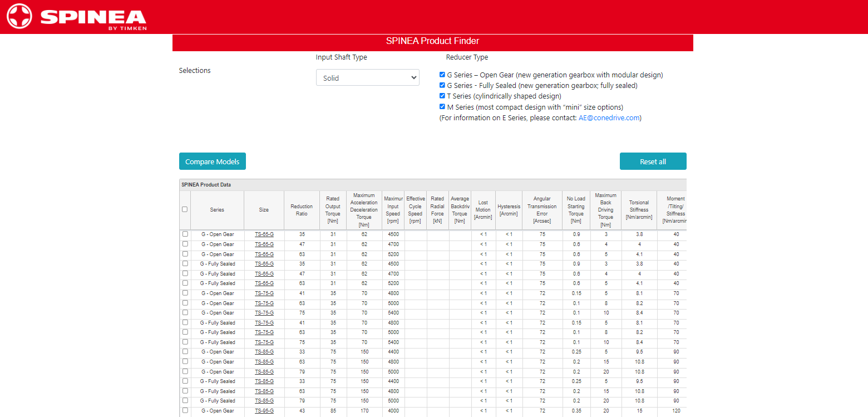
Task: Click input speed 5200 in Open Gear TS-65-G row
Action: [x=393, y=254]
